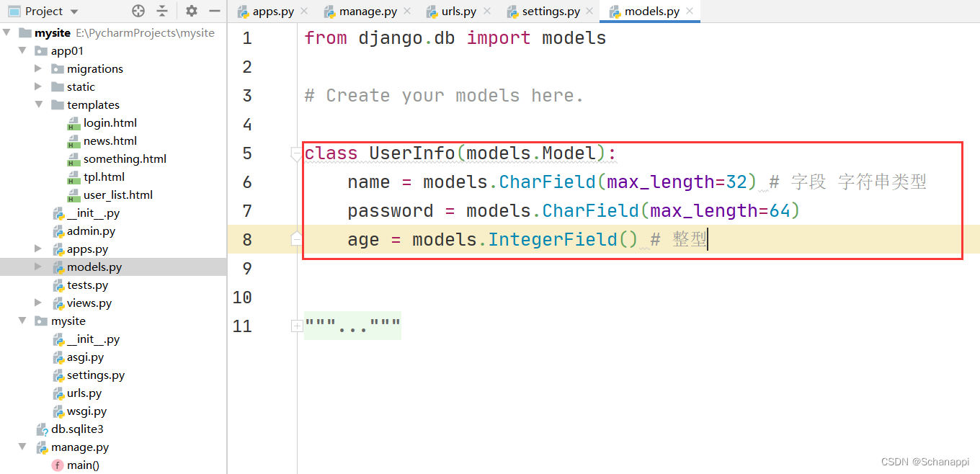The width and height of the screenshot is (980, 474).
Task: Open the Project panel settings gear
Action: (191, 11)
